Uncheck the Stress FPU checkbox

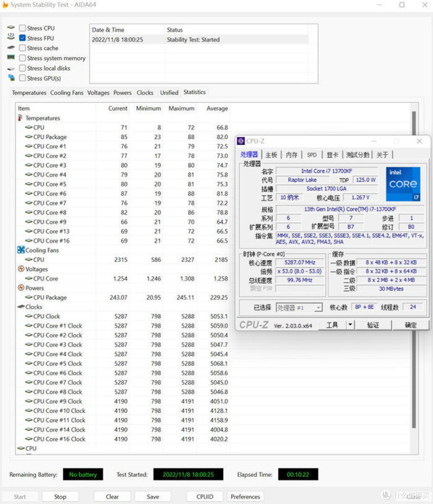22,38
